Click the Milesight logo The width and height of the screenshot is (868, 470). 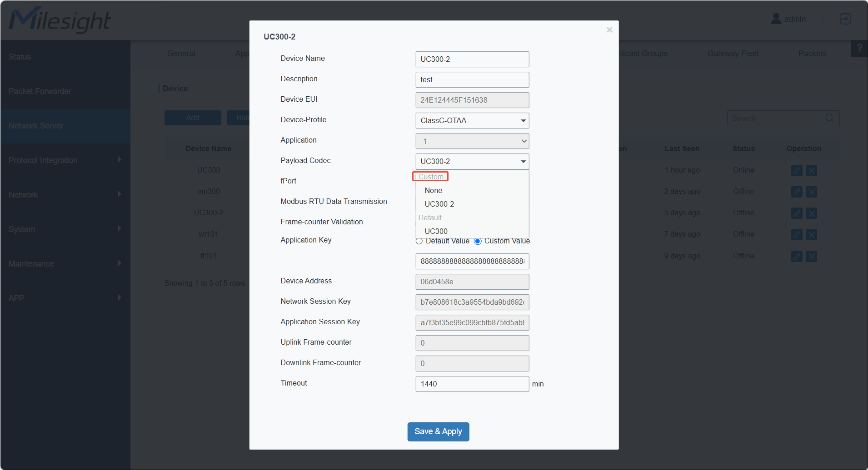click(x=60, y=20)
